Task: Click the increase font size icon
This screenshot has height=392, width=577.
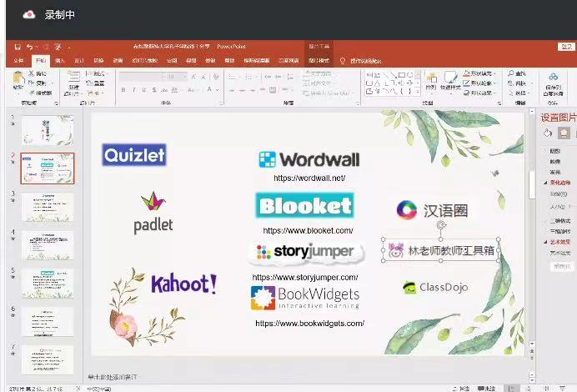Action: [x=193, y=77]
